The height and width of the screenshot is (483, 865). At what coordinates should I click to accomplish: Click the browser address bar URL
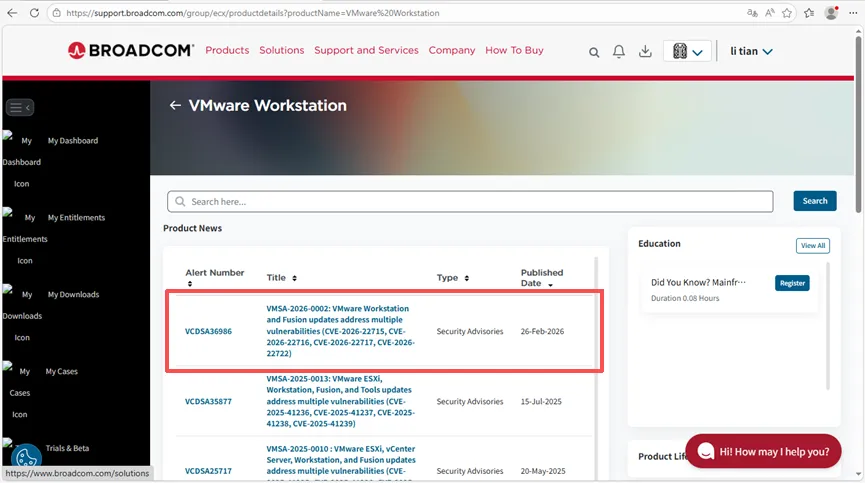point(253,13)
